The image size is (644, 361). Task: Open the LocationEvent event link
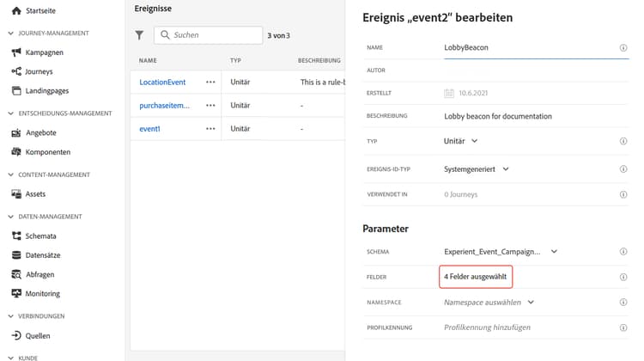click(x=162, y=82)
